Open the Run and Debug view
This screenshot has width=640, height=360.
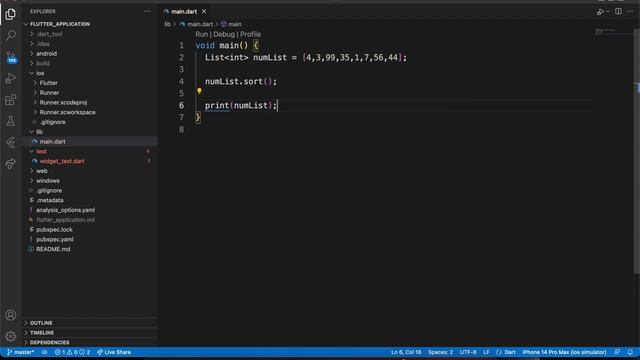tap(11, 78)
